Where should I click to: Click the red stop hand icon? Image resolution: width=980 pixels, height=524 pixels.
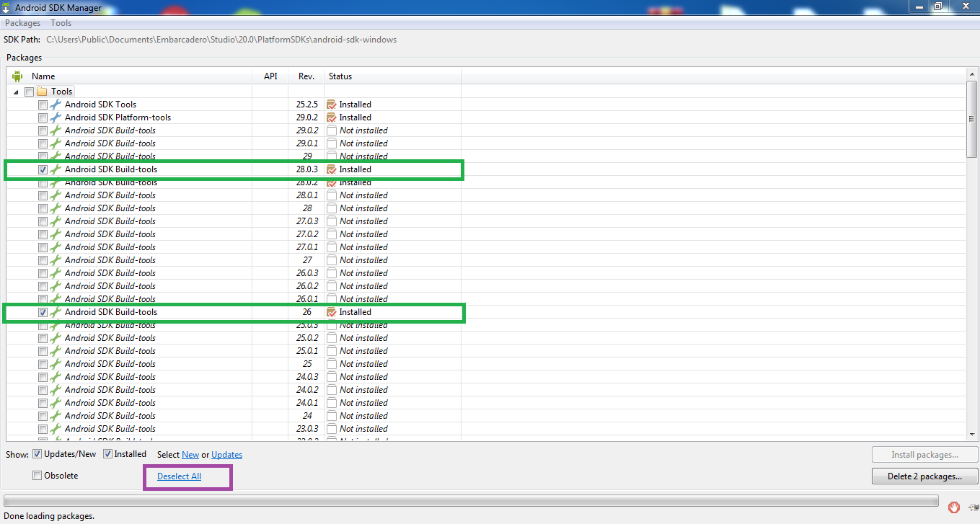[954, 507]
